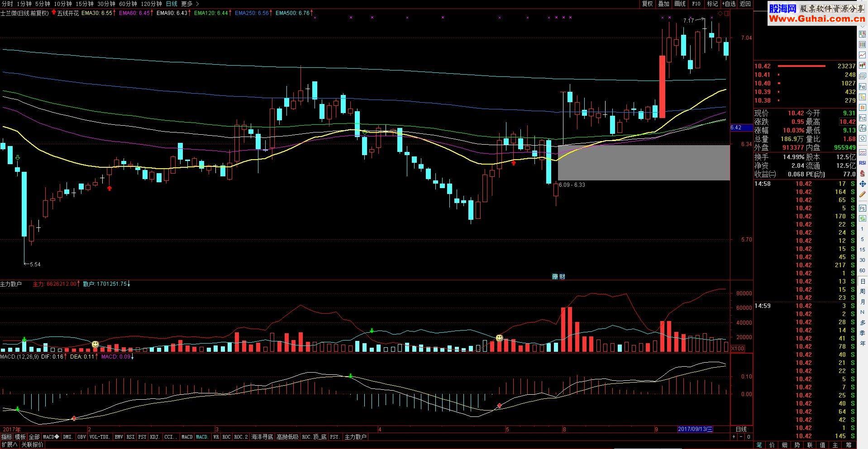Click the plus zoom button at bottom right

coord(734,437)
